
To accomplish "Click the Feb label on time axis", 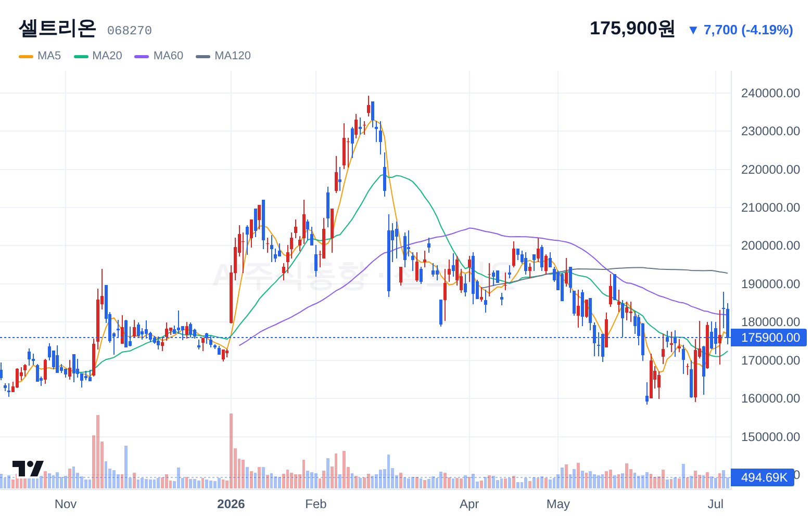I will pyautogui.click(x=315, y=504).
